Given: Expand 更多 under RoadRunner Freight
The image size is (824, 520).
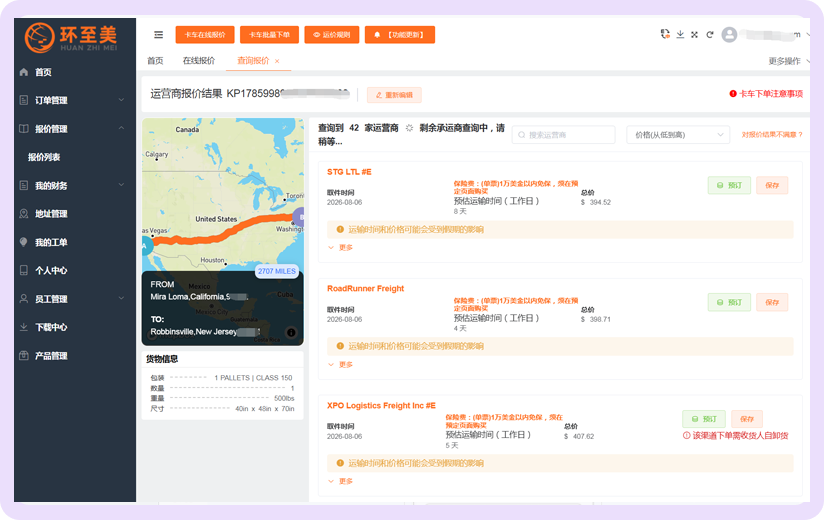Looking at the screenshot, I should pyautogui.click(x=341, y=365).
